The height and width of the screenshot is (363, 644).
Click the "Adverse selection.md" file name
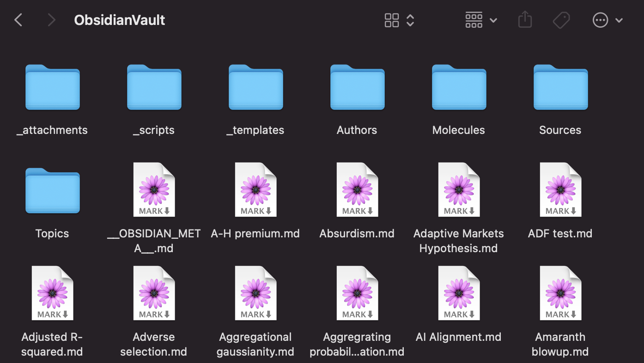154,344
